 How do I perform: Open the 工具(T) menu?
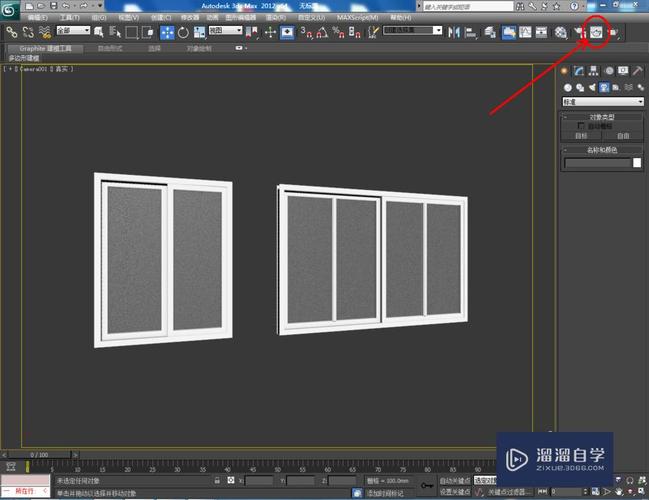70,18
